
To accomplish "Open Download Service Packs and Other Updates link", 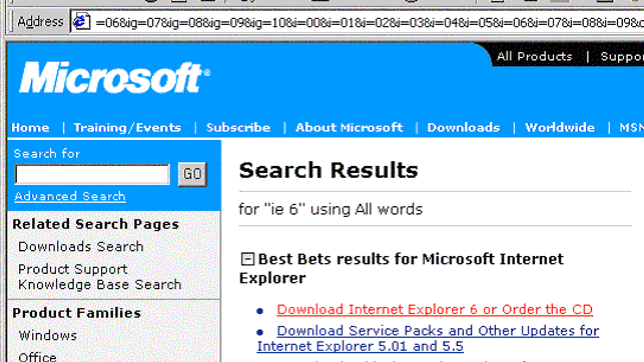I will coord(438,331).
